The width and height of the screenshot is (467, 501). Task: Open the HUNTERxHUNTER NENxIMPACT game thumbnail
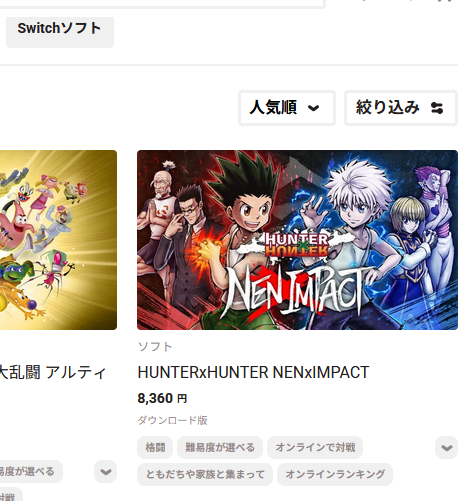tap(297, 240)
